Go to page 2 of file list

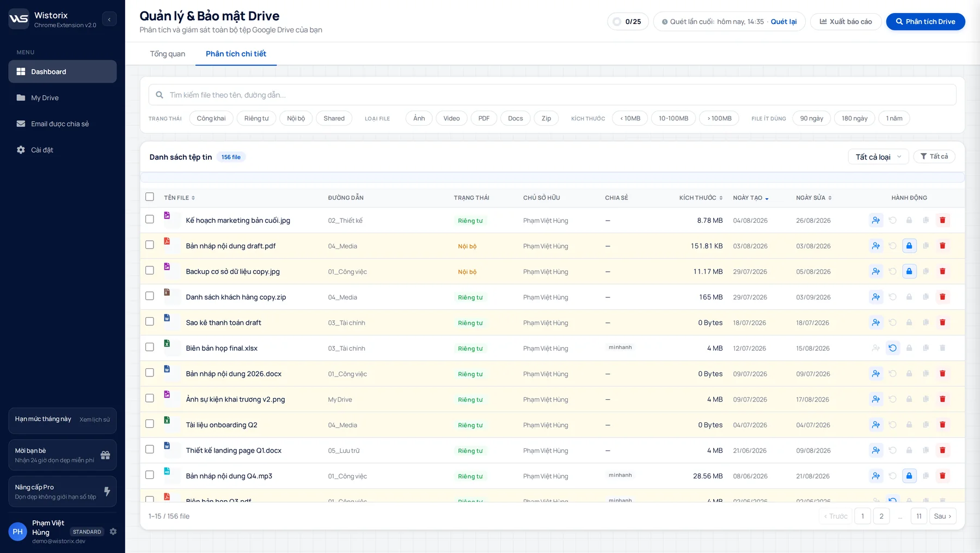[x=881, y=516]
